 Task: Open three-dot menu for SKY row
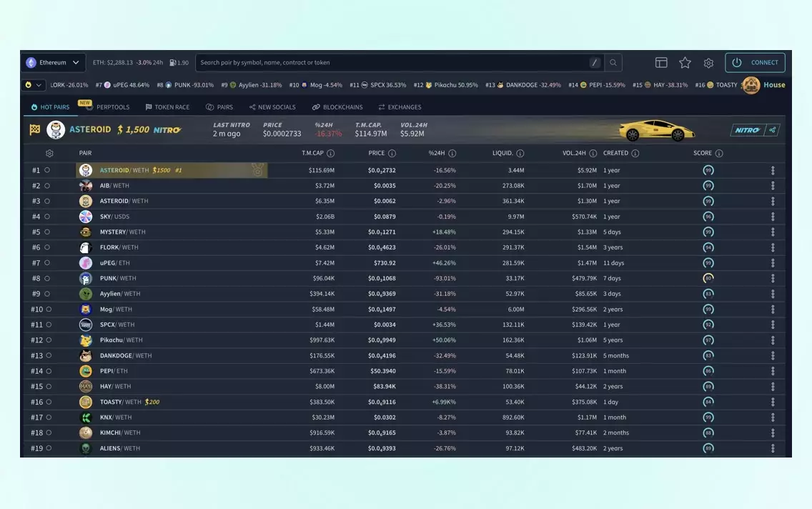(773, 217)
